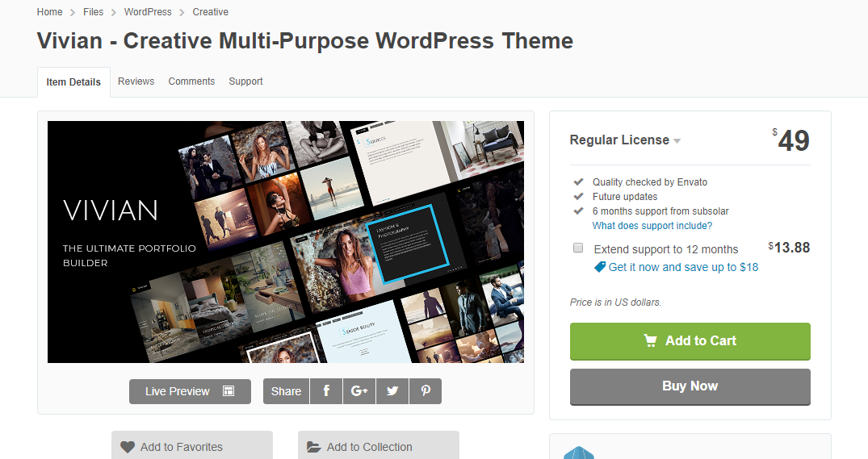Click the Vivian theme page title
Viewport: 868px width, 459px height.
pos(305,41)
